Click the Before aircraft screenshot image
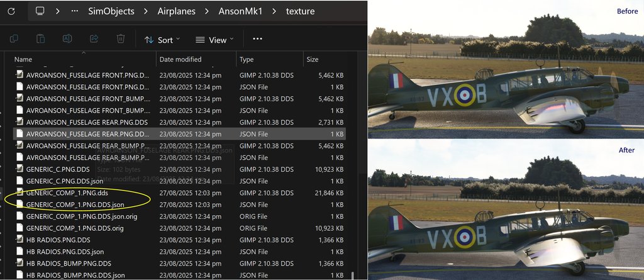The height and width of the screenshot is (280, 644). [x=506, y=69]
